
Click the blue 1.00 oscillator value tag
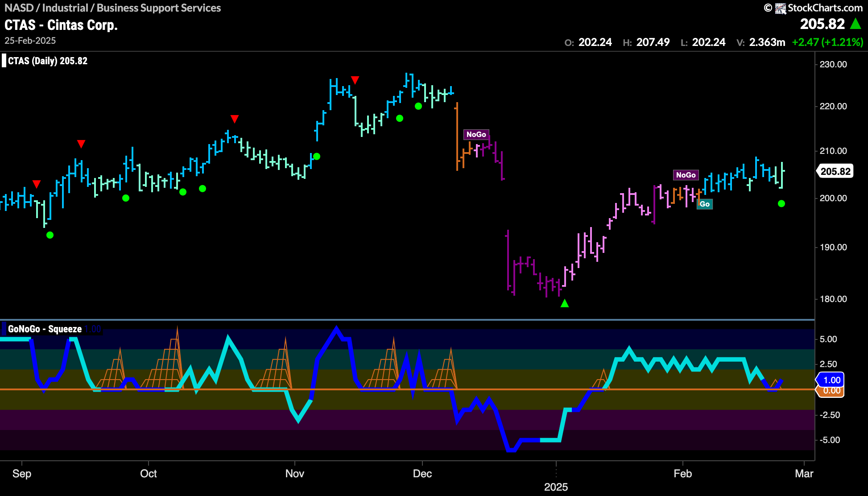(831, 380)
